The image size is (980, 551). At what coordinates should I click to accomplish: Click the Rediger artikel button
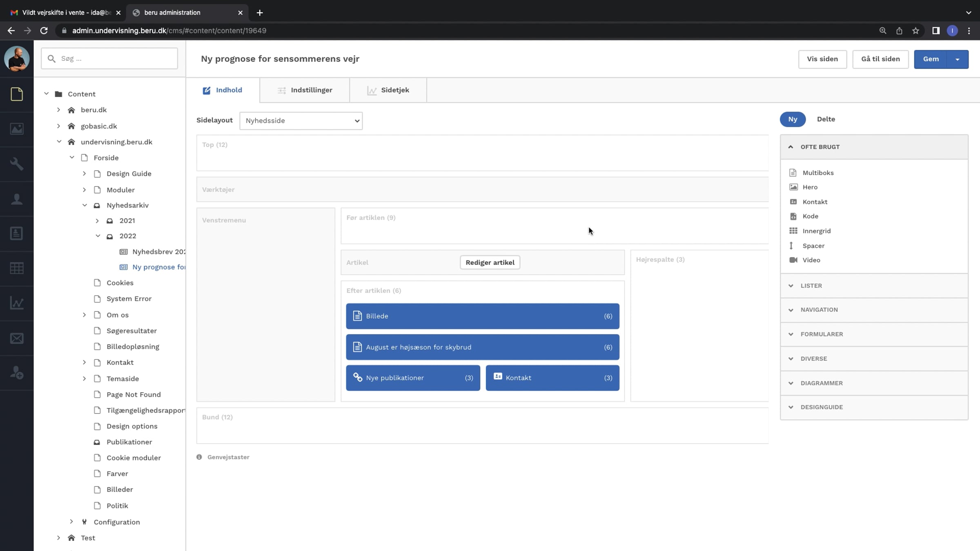point(490,262)
